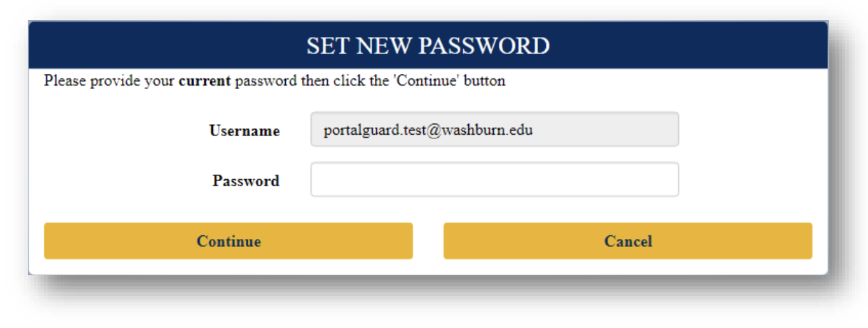Screen dimensions: 868x328
Task: Click the quoted 'Continue' word in instructions
Action: click(x=427, y=81)
